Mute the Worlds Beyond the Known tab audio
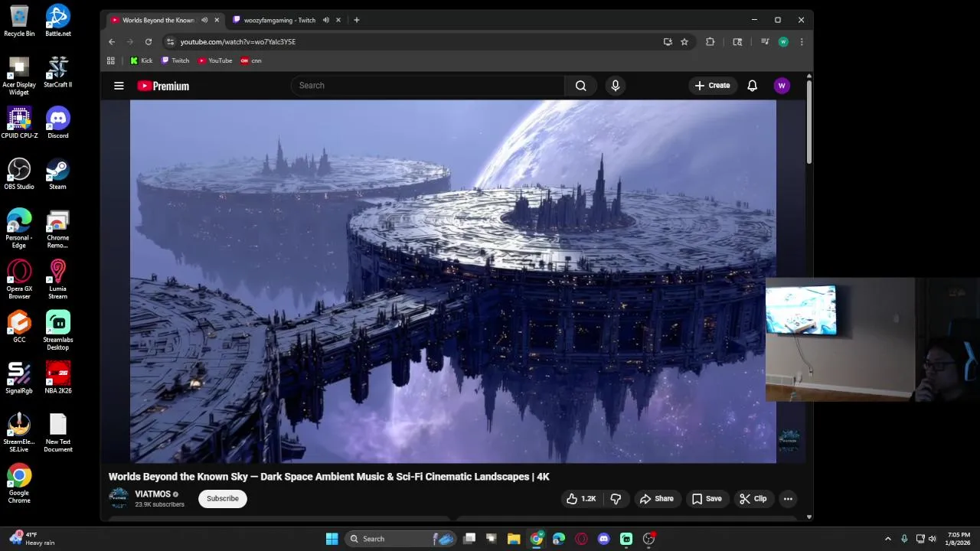 coord(204,20)
